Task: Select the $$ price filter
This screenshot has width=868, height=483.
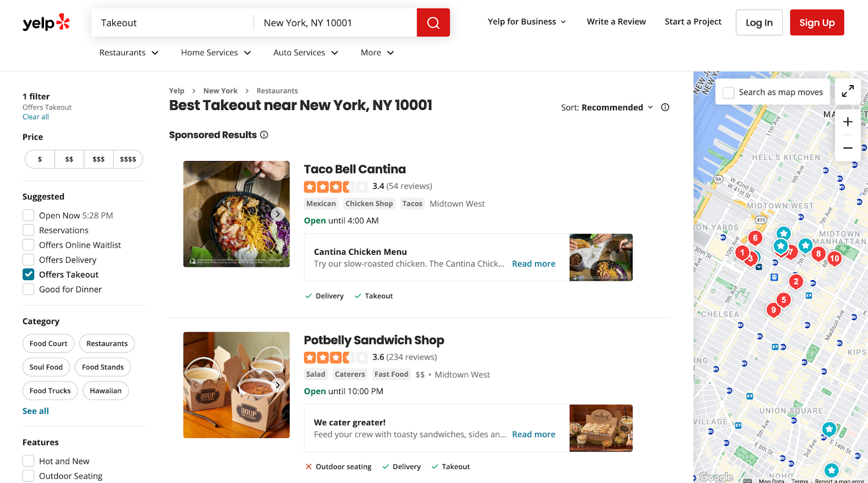Action: point(69,159)
